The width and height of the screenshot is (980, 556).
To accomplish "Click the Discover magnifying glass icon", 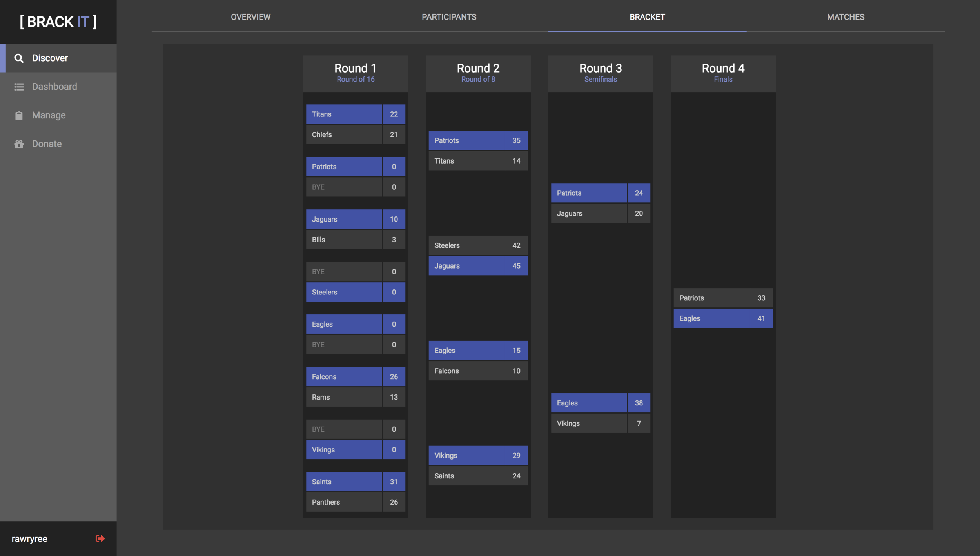I will pos(19,58).
